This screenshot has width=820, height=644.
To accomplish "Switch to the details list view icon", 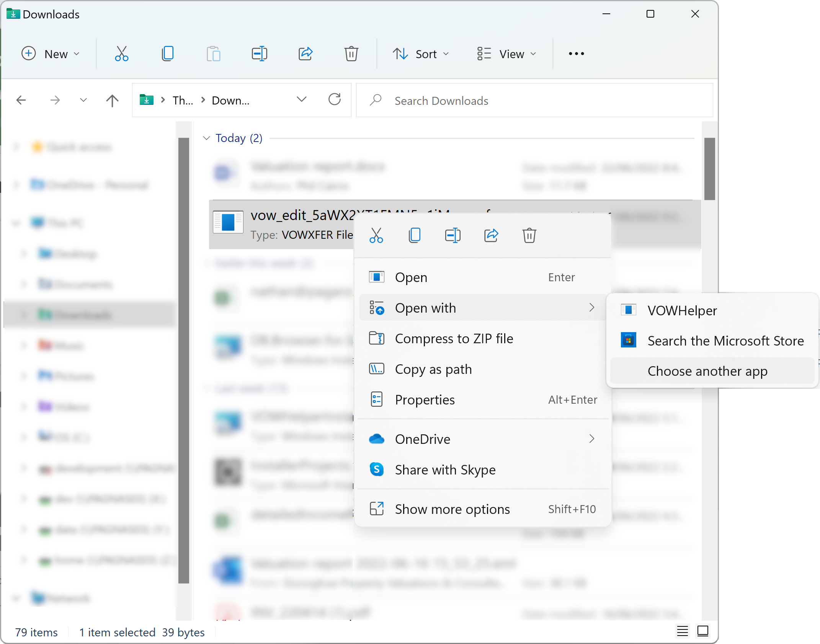I will [682, 631].
